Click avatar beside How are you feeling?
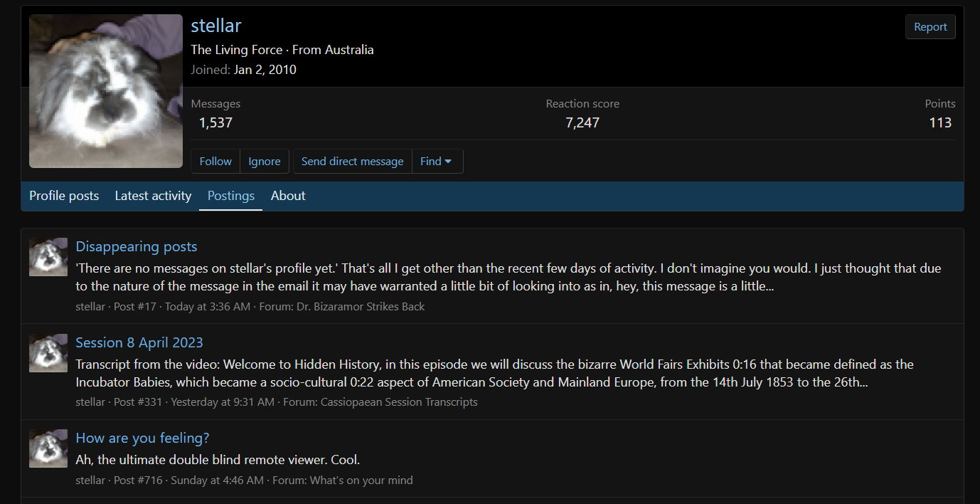This screenshot has height=504, width=980. click(48, 448)
